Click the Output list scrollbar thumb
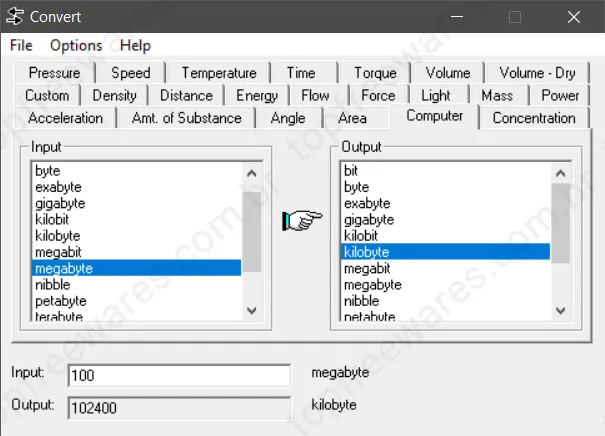 point(561,223)
